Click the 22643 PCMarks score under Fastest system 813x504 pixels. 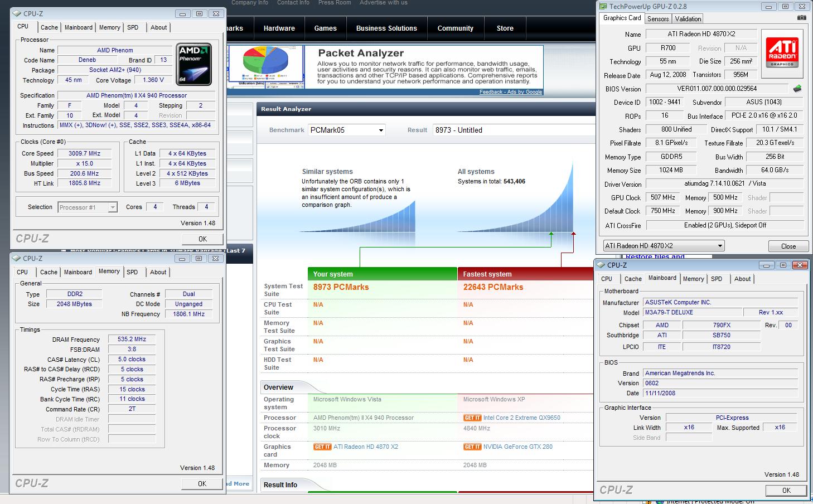(x=493, y=287)
